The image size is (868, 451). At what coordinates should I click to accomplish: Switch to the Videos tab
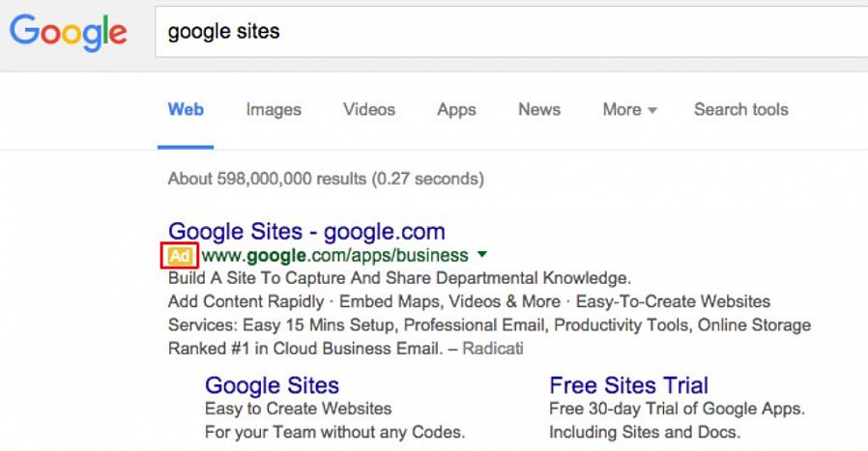(x=369, y=109)
